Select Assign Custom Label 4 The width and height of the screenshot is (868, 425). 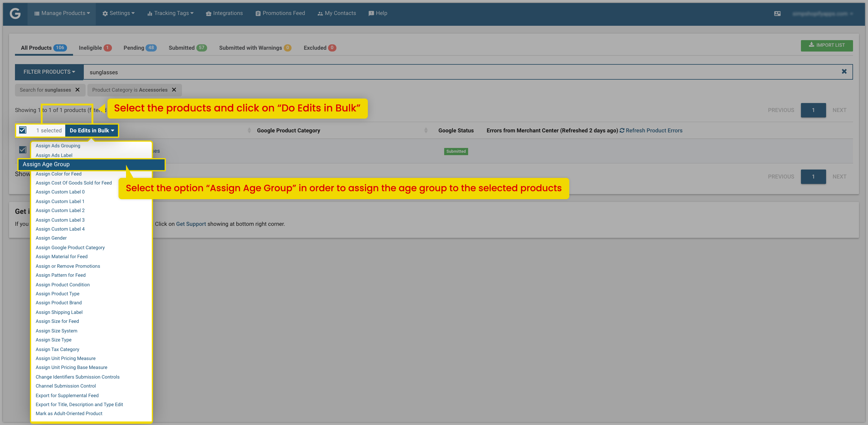[60, 229]
